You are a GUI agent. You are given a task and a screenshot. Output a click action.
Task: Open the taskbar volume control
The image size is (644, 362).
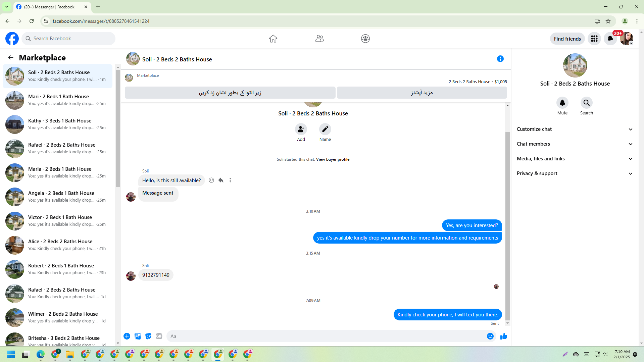coord(605,354)
